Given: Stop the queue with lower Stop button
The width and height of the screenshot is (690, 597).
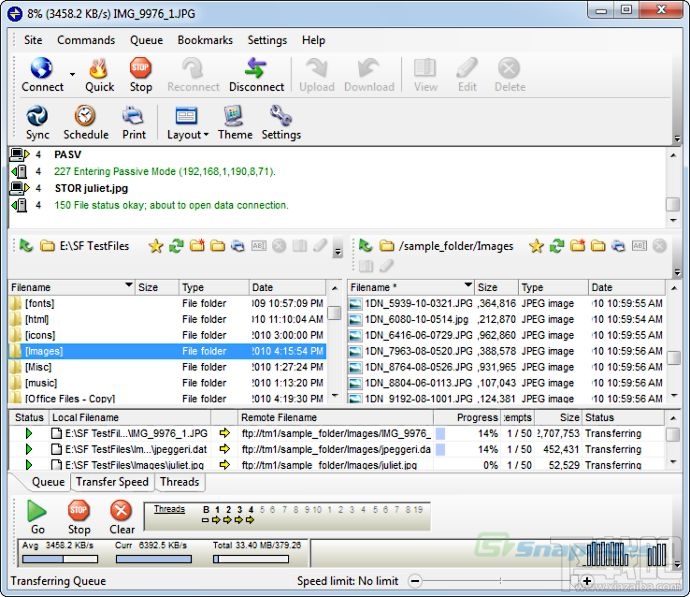Looking at the screenshot, I should pyautogui.click(x=79, y=517).
